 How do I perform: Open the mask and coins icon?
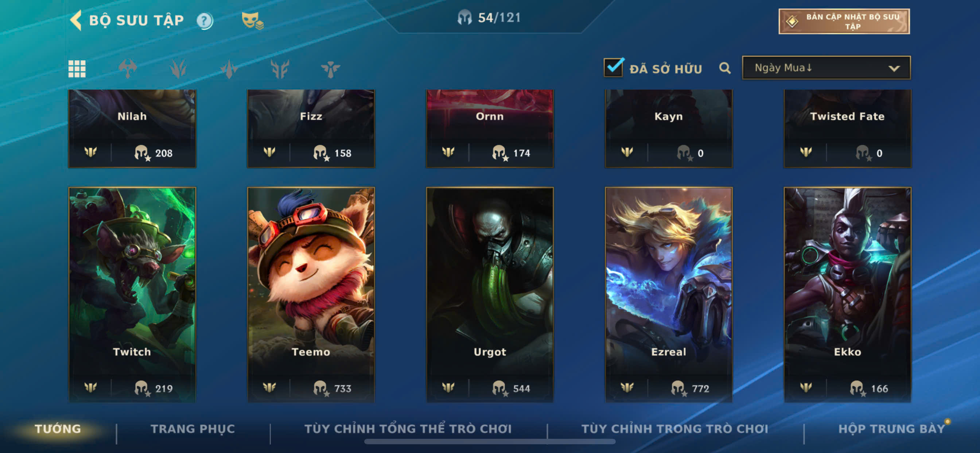pyautogui.click(x=253, y=20)
